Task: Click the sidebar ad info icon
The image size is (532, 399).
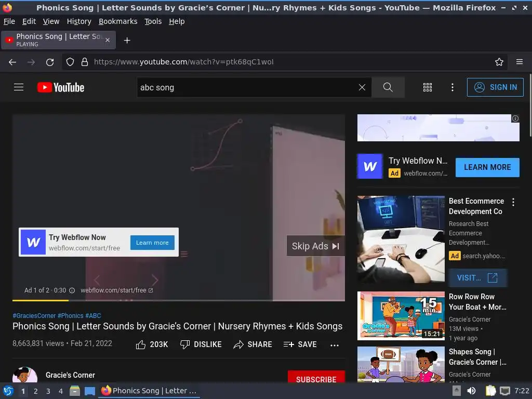Action: [x=515, y=118]
